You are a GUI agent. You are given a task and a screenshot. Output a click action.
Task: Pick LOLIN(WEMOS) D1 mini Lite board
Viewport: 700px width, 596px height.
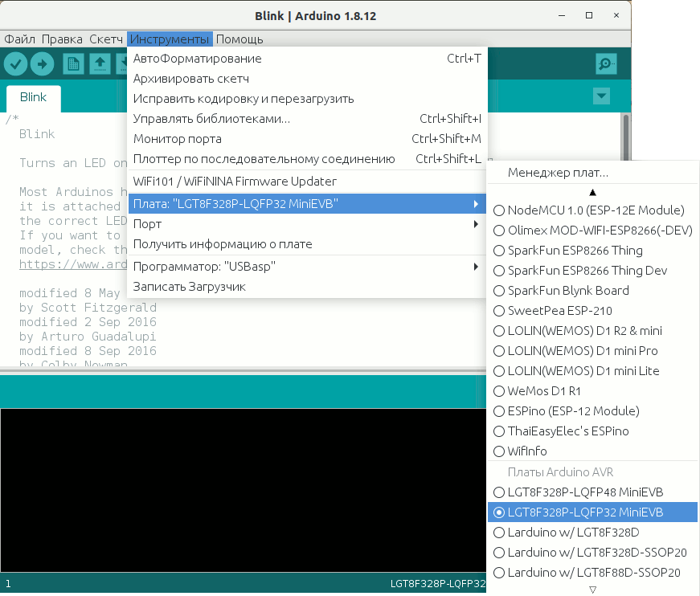(x=592, y=371)
